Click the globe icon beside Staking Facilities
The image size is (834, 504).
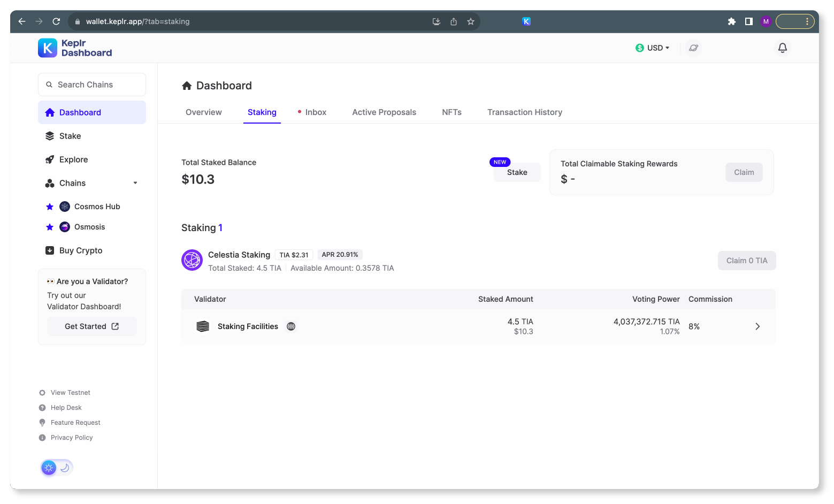291,326
